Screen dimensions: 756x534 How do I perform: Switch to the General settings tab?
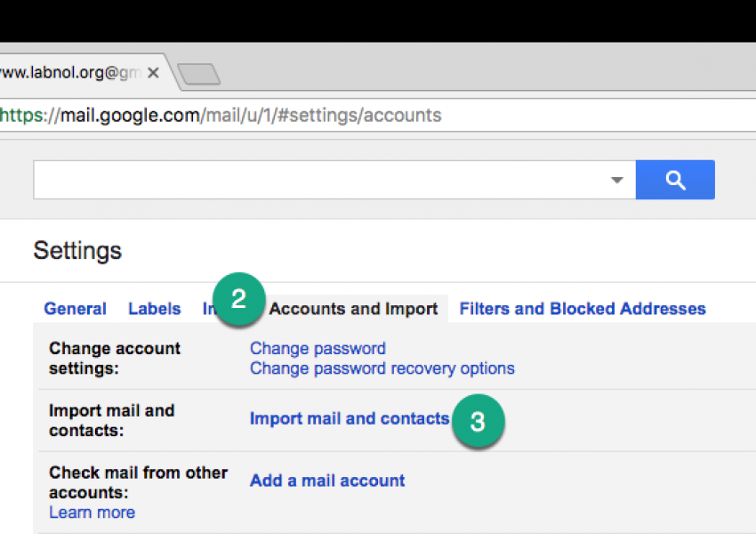pyautogui.click(x=75, y=309)
